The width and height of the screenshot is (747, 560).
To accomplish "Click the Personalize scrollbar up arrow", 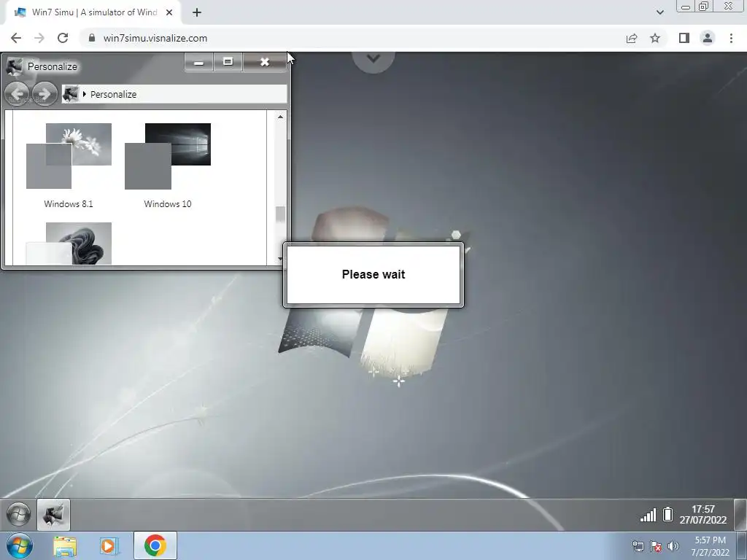I will [x=280, y=117].
